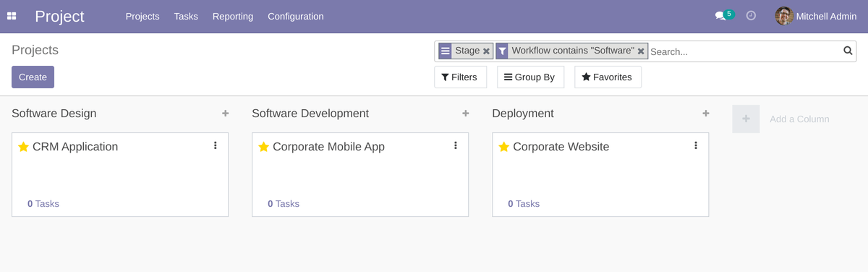Open the Corporate Mobile App card options menu
The width and height of the screenshot is (868, 272).
(x=455, y=145)
